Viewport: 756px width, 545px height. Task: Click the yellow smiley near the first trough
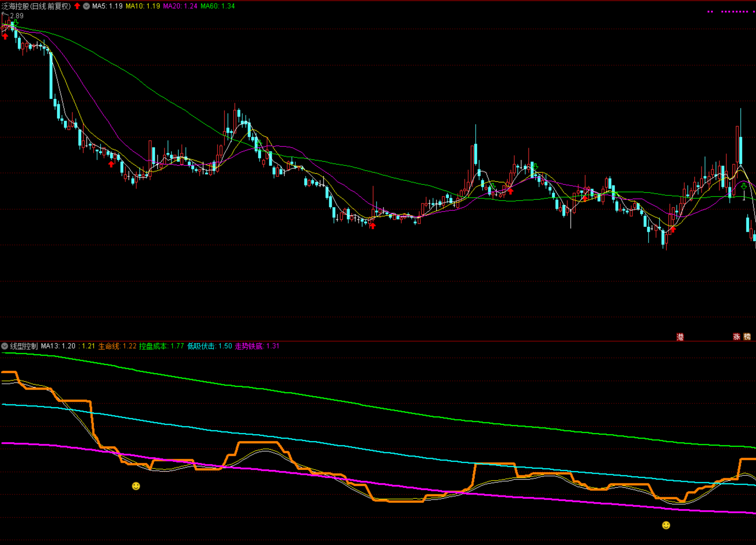click(136, 486)
